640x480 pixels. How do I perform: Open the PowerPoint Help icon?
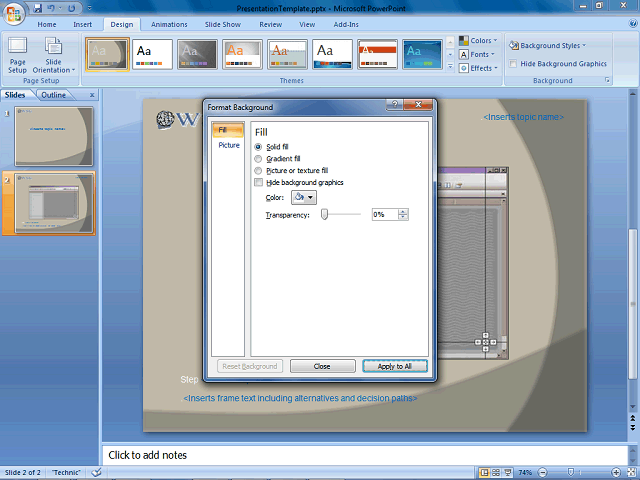[x=633, y=24]
